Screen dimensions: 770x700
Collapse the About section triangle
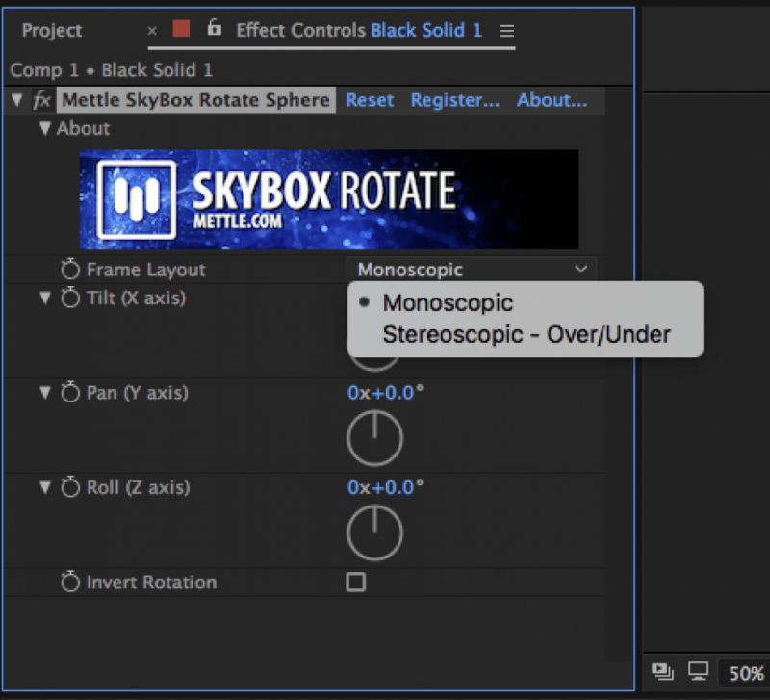click(x=44, y=129)
